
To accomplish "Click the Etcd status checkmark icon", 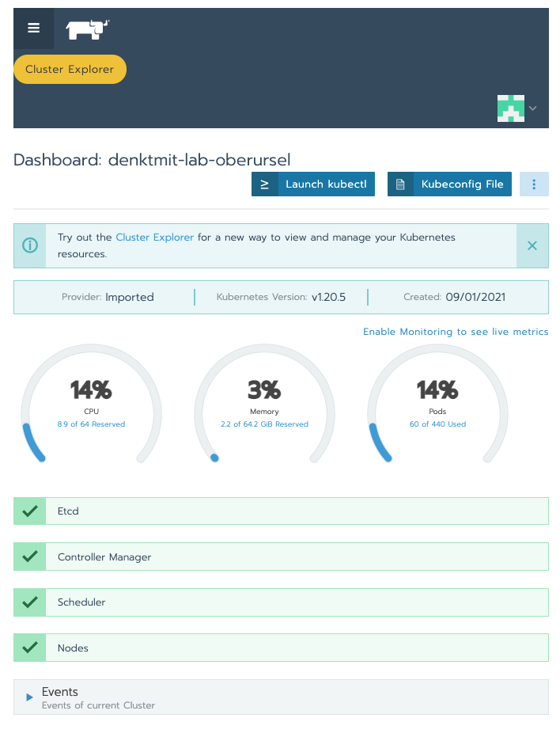I will [30, 511].
